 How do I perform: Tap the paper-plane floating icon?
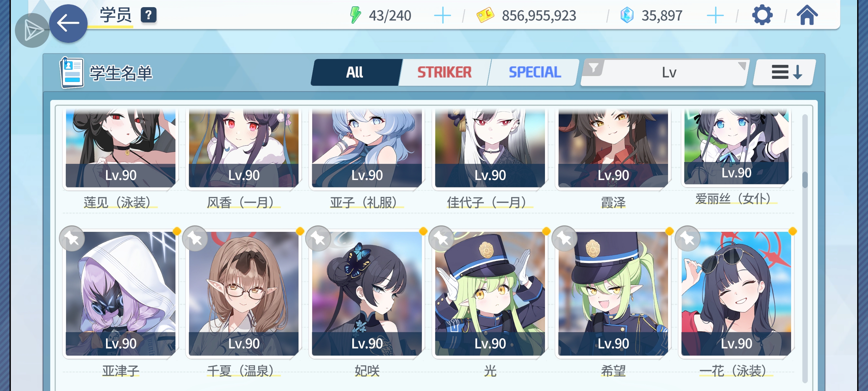[x=32, y=30]
